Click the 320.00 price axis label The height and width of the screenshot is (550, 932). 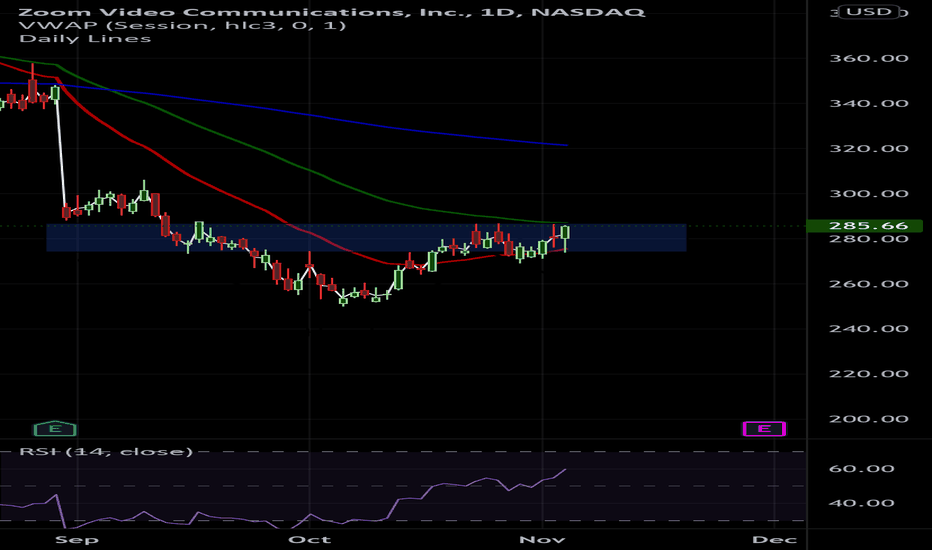pos(868,149)
